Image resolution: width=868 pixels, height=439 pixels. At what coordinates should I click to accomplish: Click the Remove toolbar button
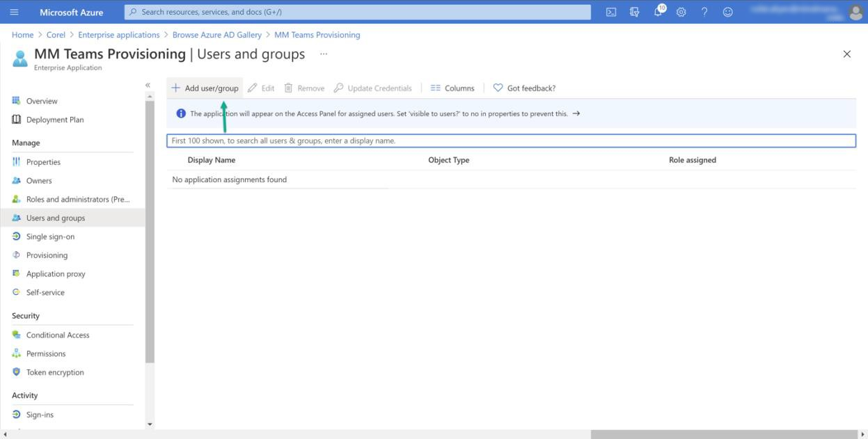(x=304, y=88)
